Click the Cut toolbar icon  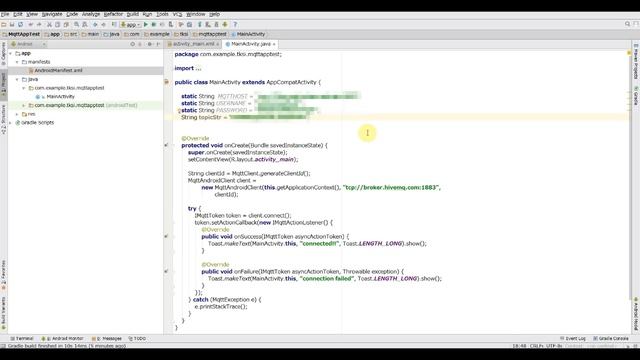click(x=49, y=24)
